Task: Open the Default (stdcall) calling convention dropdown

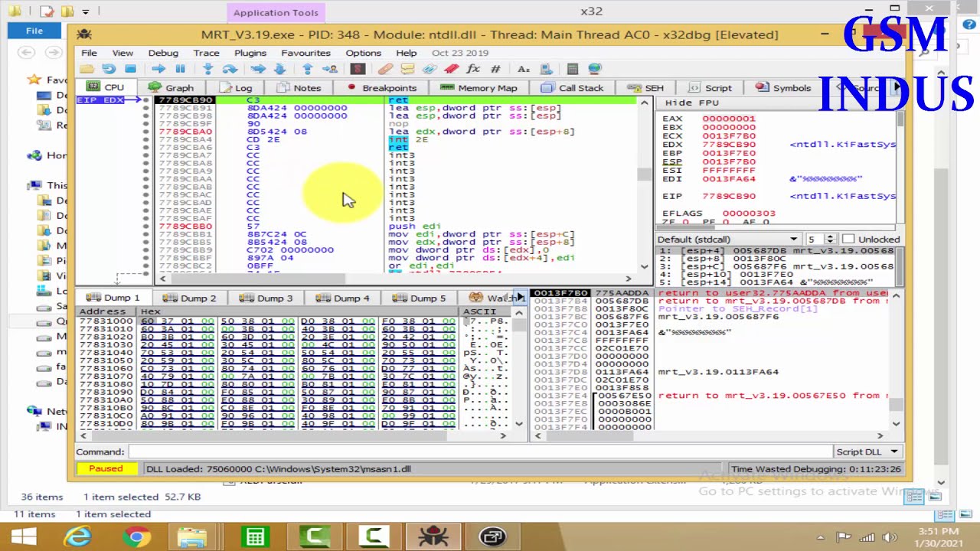Action: point(728,240)
